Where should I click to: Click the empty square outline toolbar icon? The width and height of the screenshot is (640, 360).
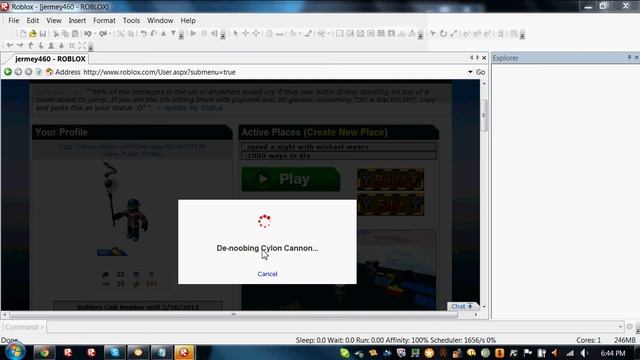coord(339,34)
